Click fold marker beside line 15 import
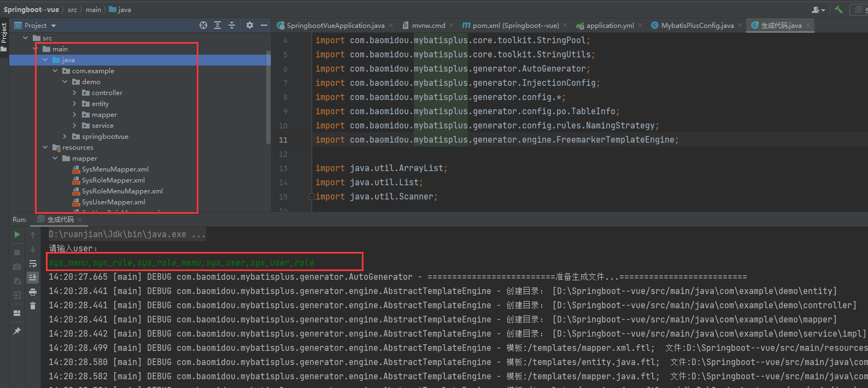This screenshot has height=388, width=868. tap(311, 197)
